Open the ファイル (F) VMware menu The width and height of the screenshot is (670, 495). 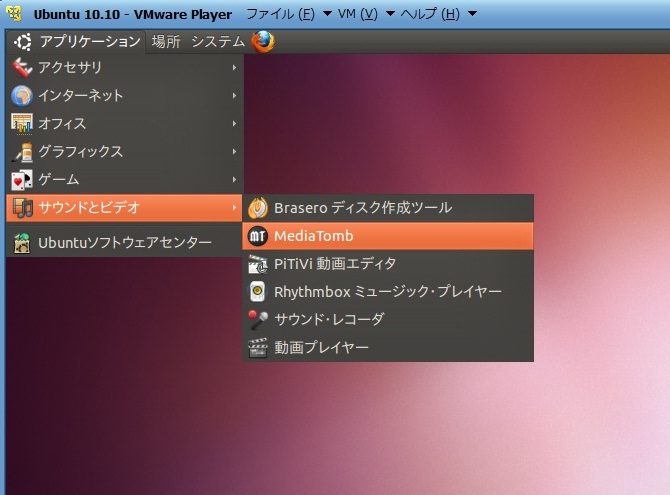(281, 14)
